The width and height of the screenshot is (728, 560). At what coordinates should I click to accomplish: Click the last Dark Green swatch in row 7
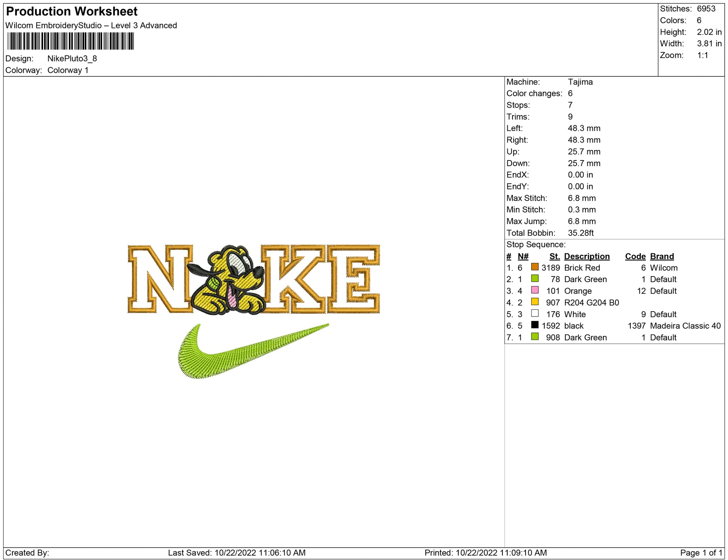535,337
